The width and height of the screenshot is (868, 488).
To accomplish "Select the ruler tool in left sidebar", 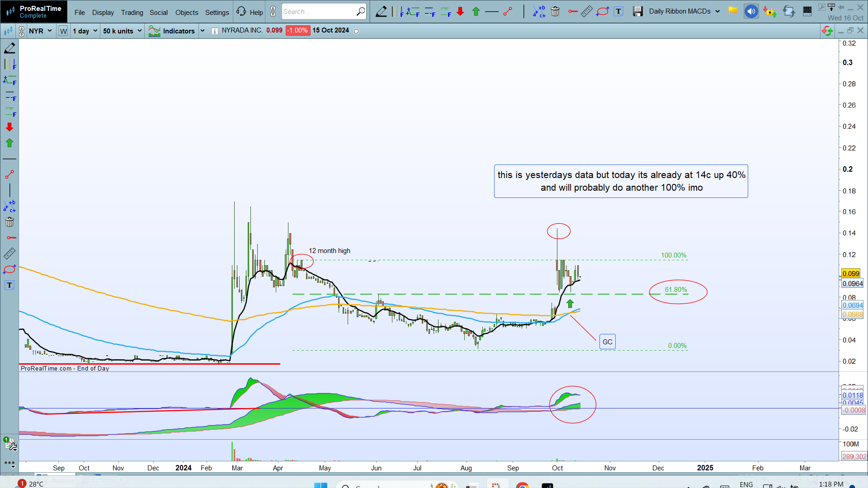I will coord(9,253).
